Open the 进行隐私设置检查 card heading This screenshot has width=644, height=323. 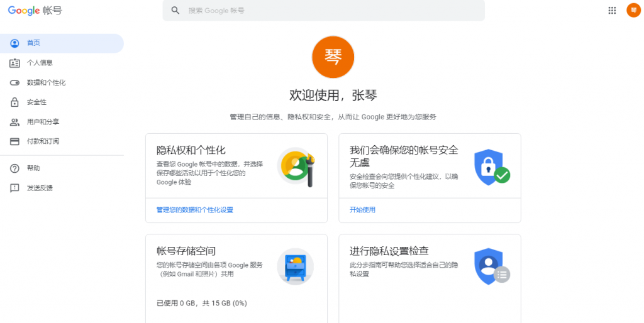(389, 251)
